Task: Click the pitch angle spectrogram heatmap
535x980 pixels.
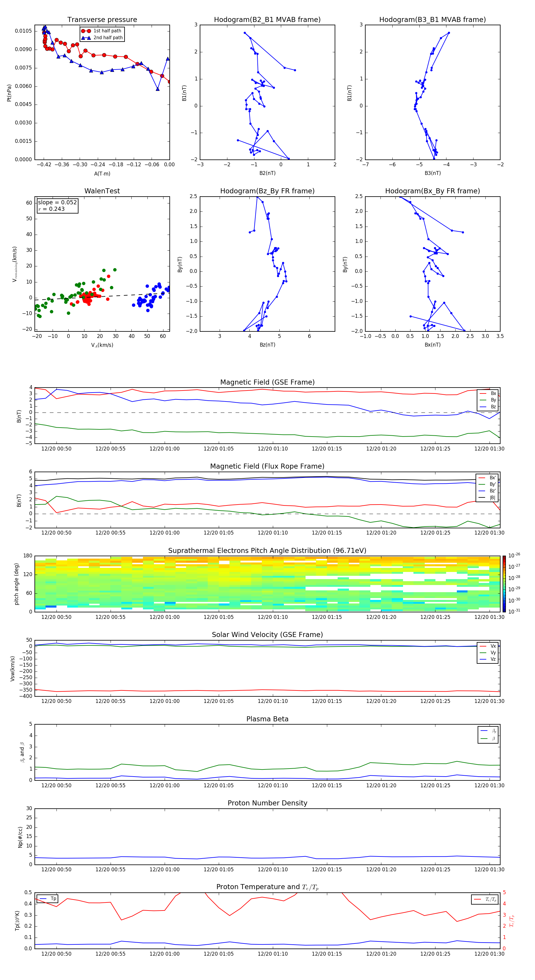Action: (267, 584)
